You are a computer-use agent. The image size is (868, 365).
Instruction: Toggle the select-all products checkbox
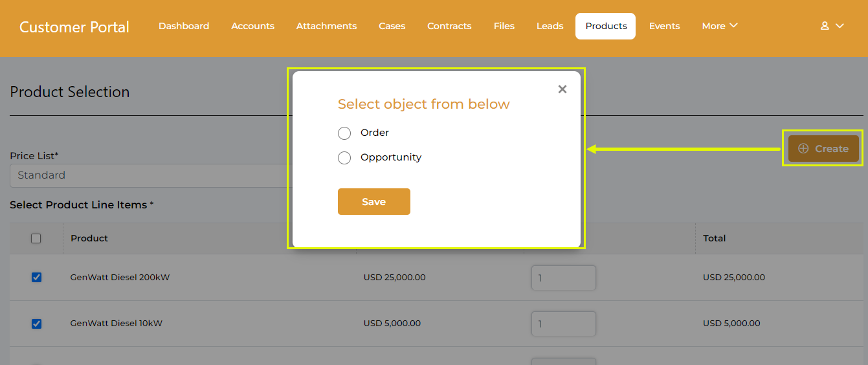[36, 238]
